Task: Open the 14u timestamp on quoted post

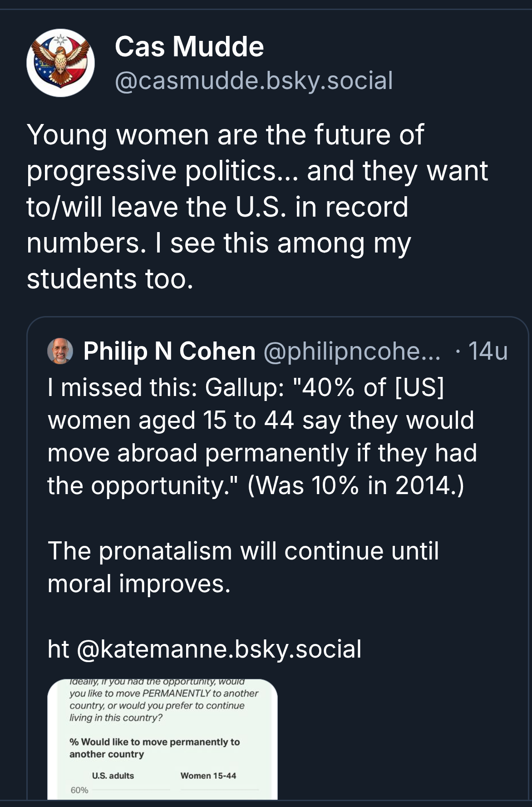Action: point(488,351)
